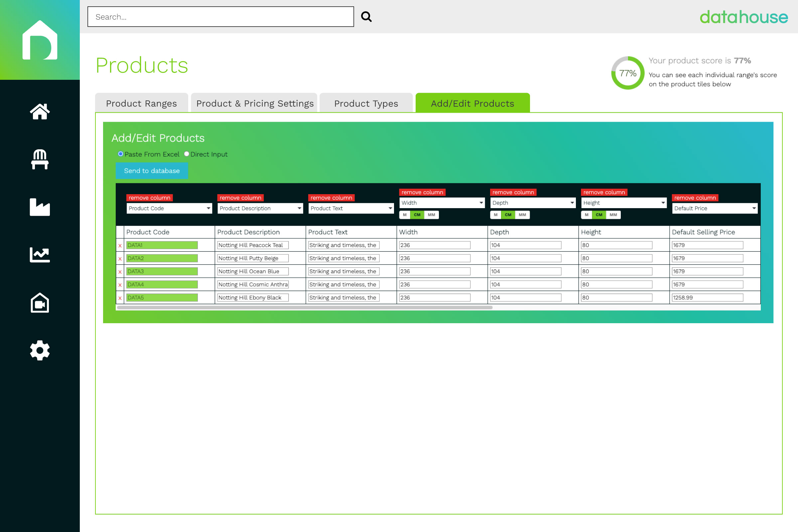Open the factory icon in sidebar
This screenshot has width=798, height=532.
tap(40, 207)
